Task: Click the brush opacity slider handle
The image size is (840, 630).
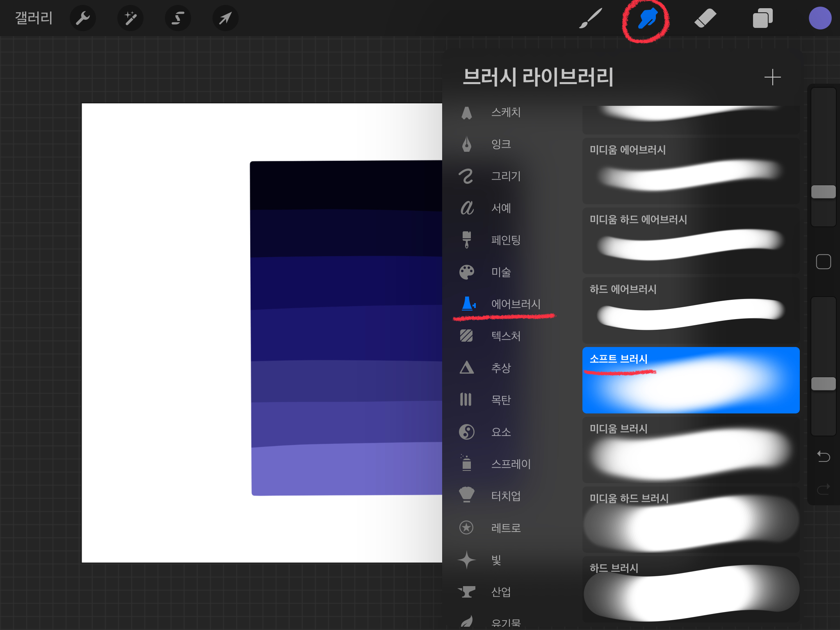Action: pos(823,384)
